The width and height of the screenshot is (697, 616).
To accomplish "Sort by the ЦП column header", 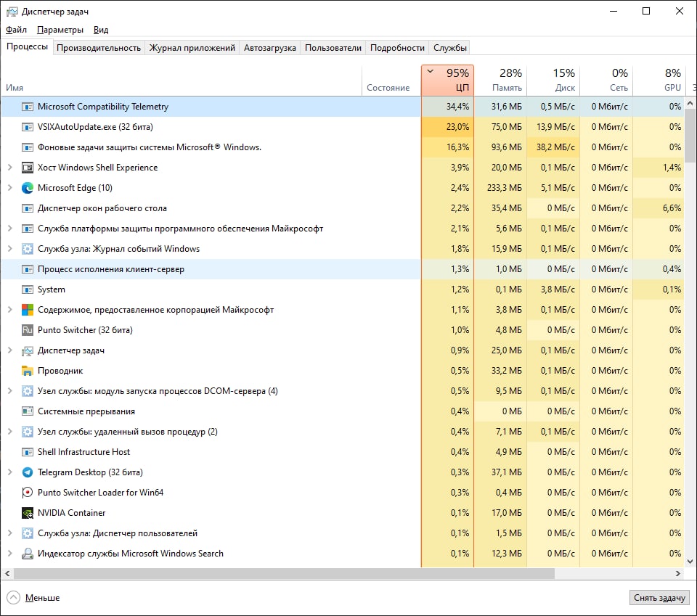I will (448, 81).
